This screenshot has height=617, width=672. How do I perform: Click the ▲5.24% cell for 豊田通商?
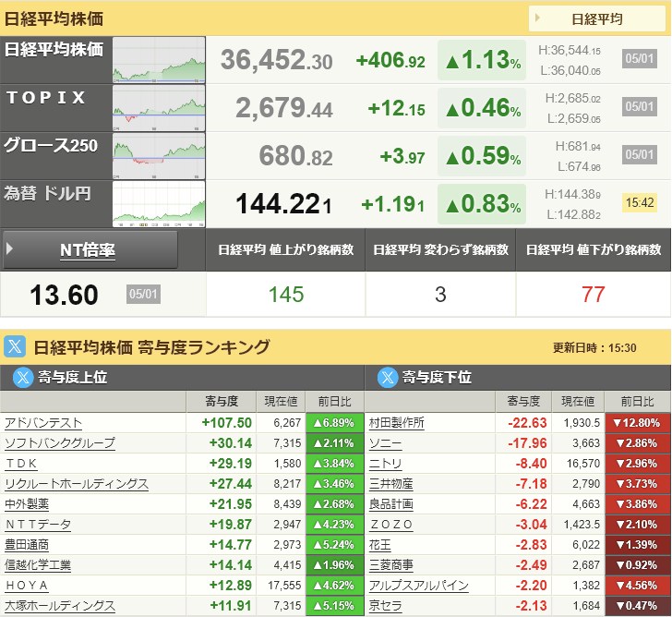point(335,545)
